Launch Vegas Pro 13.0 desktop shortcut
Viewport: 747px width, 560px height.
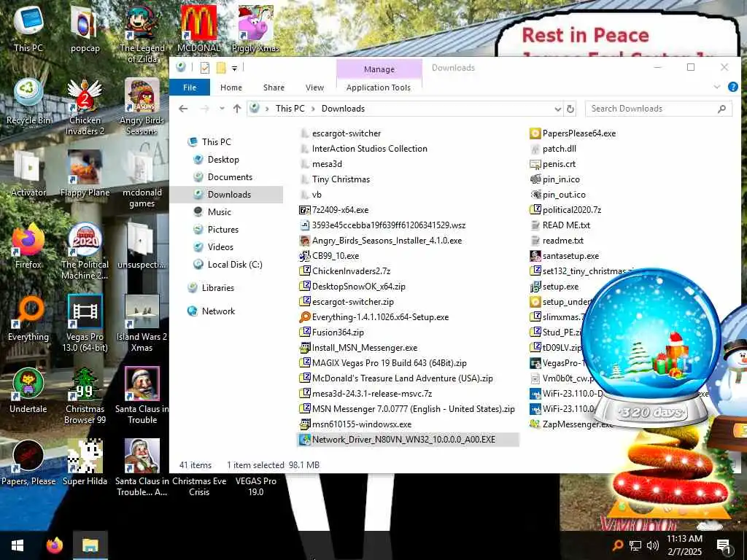click(x=85, y=324)
